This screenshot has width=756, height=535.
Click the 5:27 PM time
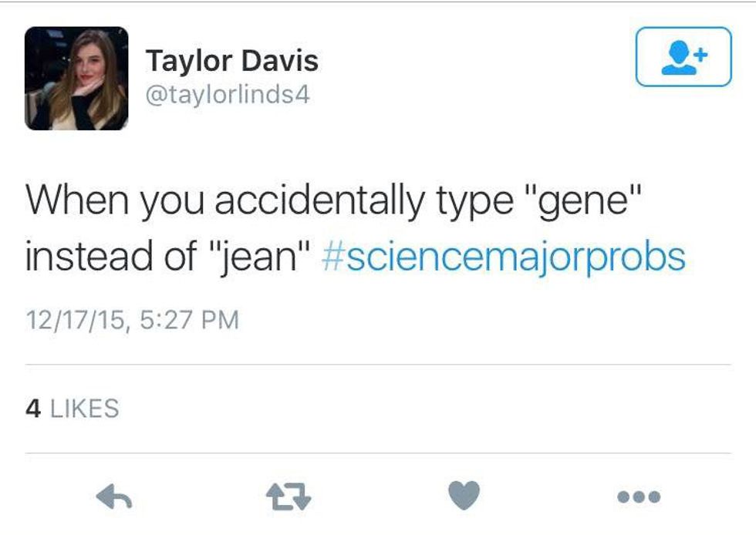[191, 319]
